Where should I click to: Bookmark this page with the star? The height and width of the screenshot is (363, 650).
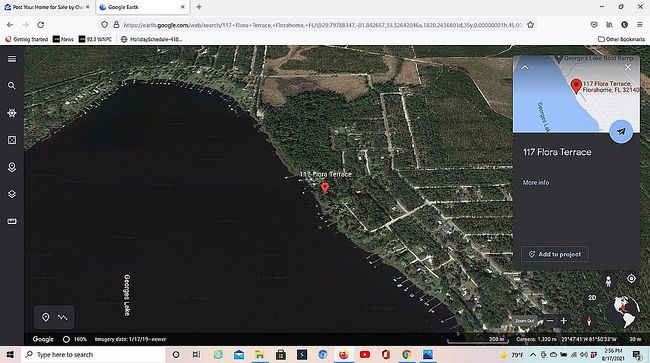click(x=530, y=25)
